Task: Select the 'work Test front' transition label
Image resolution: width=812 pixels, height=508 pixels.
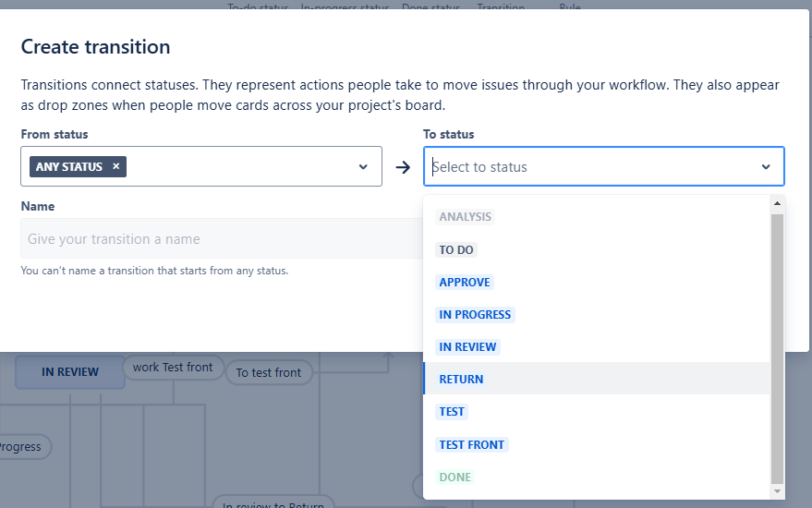Action: coord(173,368)
